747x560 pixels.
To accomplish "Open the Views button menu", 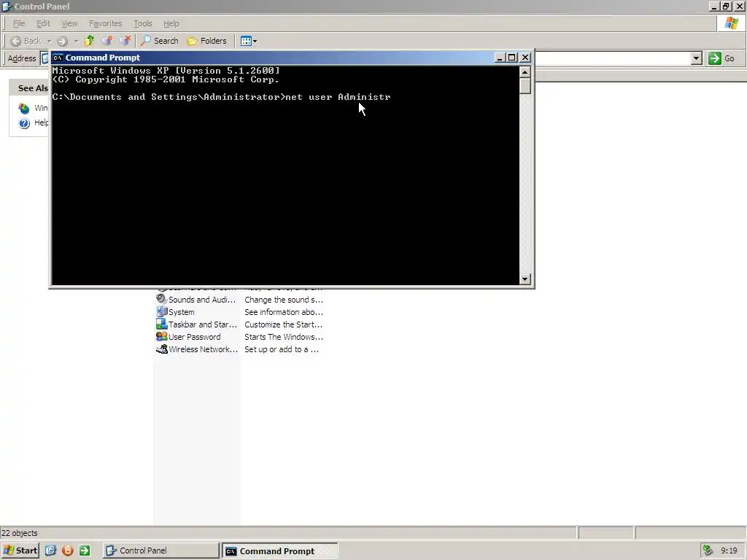I will click(x=248, y=41).
